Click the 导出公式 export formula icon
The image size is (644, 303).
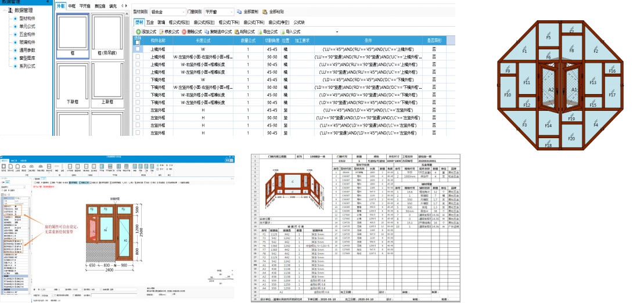(260, 31)
